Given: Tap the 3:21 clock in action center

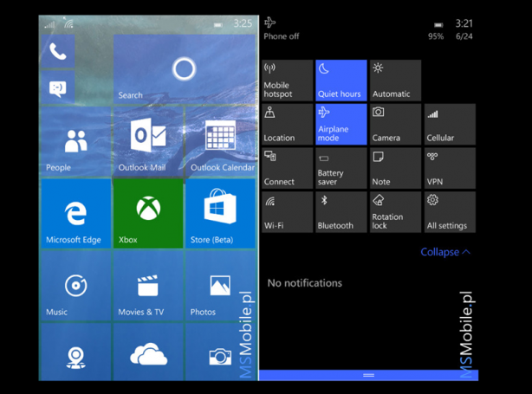Looking at the screenshot, I should point(464,23).
